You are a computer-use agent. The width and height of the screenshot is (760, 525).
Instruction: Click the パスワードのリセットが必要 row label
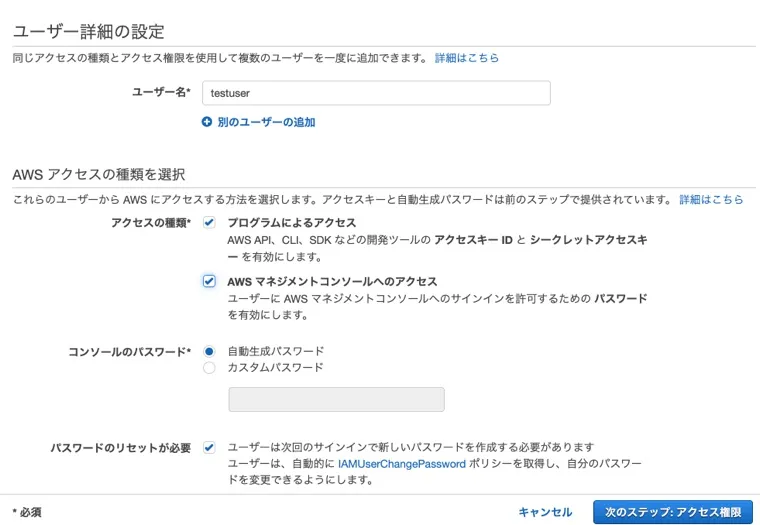[x=120, y=447]
